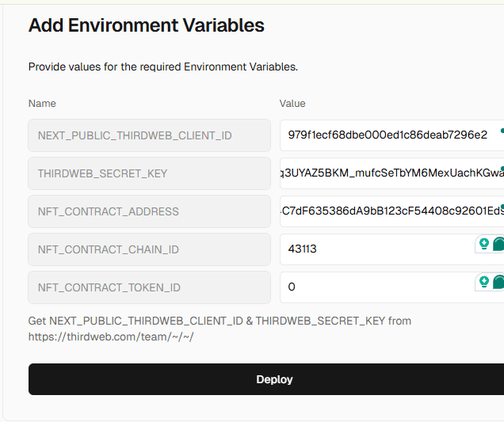Click the NFT_CONTRACT_TOKEN_ID name box

pyautogui.click(x=150, y=287)
